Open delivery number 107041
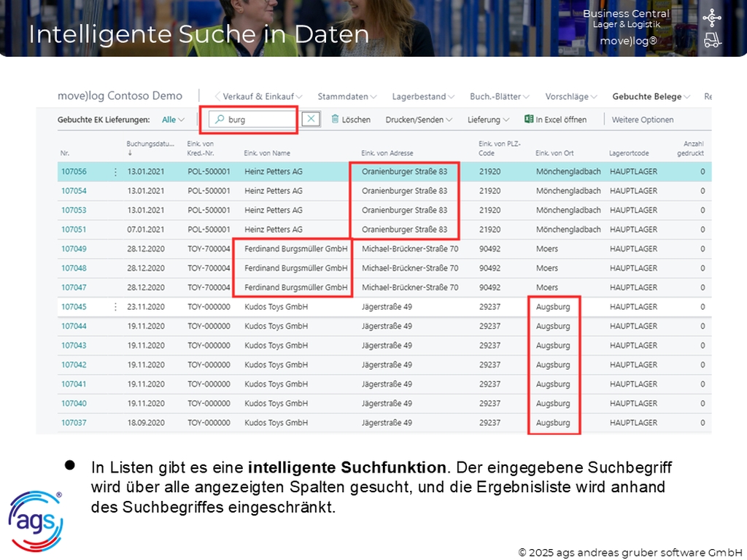 [74, 384]
